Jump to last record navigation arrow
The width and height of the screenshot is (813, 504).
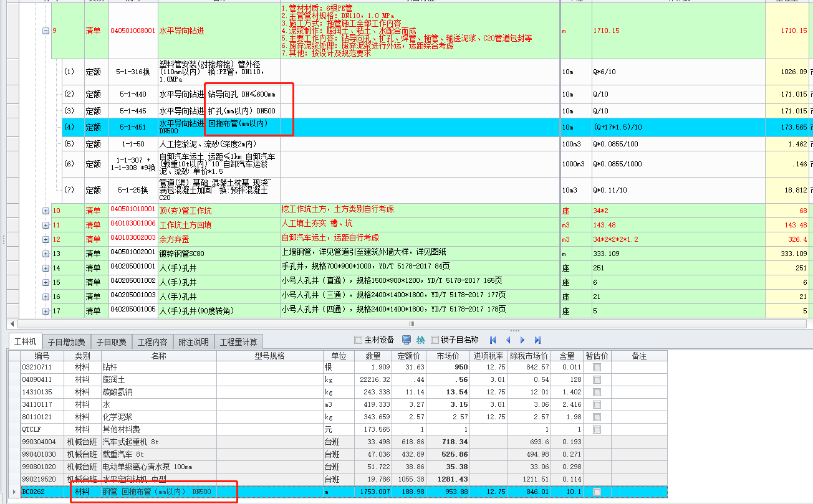pyautogui.click(x=537, y=340)
